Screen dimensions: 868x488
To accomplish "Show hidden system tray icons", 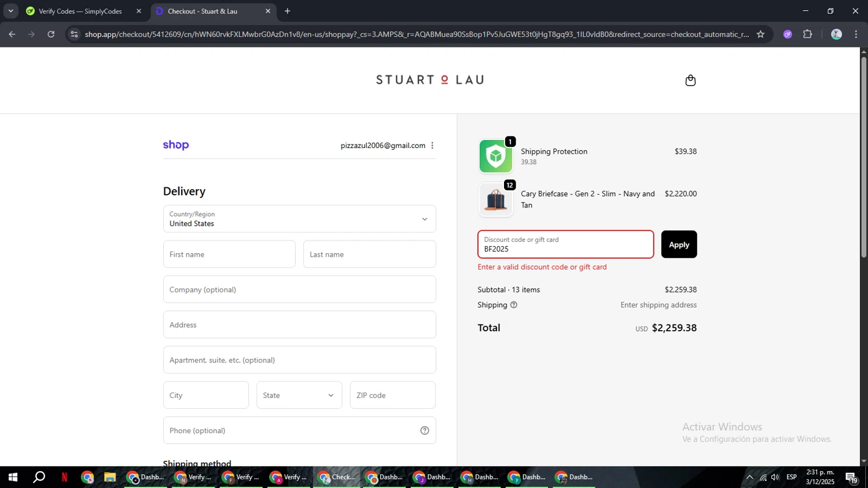I will tap(749, 477).
